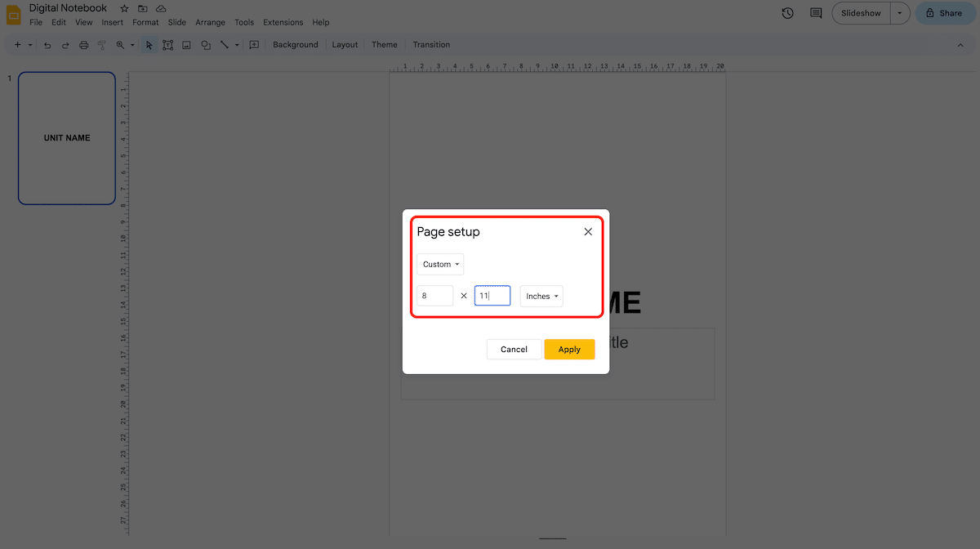Click the yellow Apply button
Image resolution: width=980 pixels, height=549 pixels.
(569, 350)
